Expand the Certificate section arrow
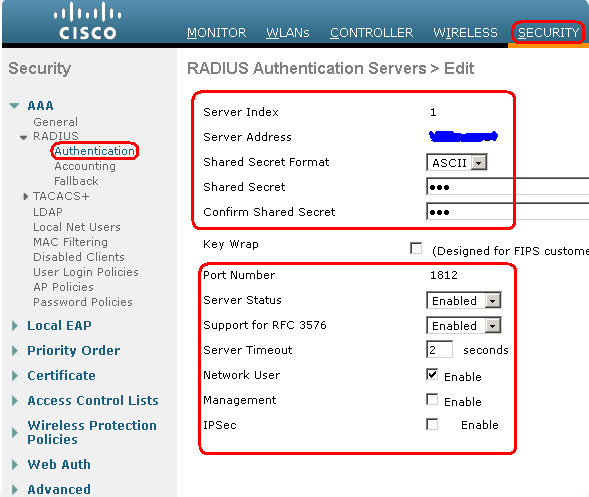Image resolution: width=589 pixels, height=497 pixels. 15,376
